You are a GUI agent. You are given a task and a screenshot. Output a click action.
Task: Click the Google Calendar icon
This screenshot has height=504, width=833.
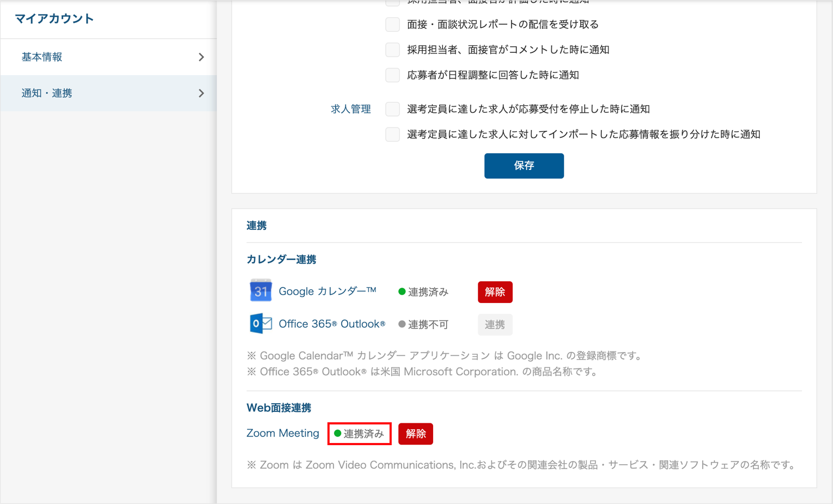pos(261,290)
